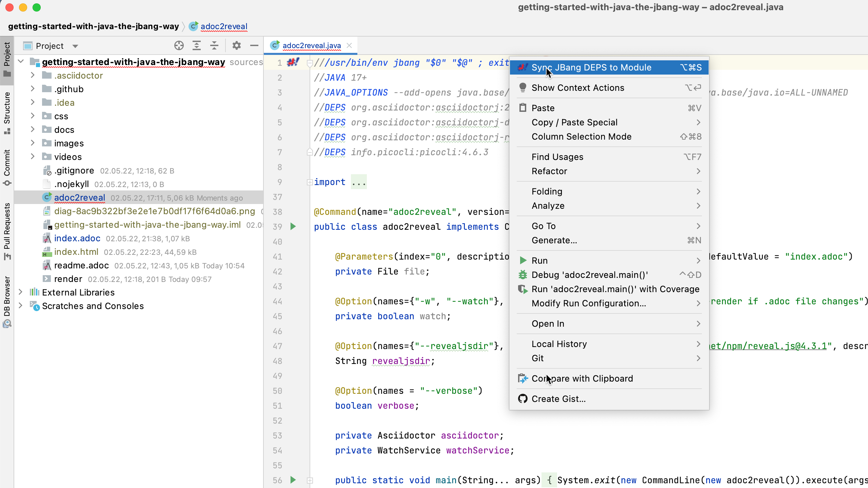Open the Structure tool window
The image size is (868, 488).
[7, 113]
